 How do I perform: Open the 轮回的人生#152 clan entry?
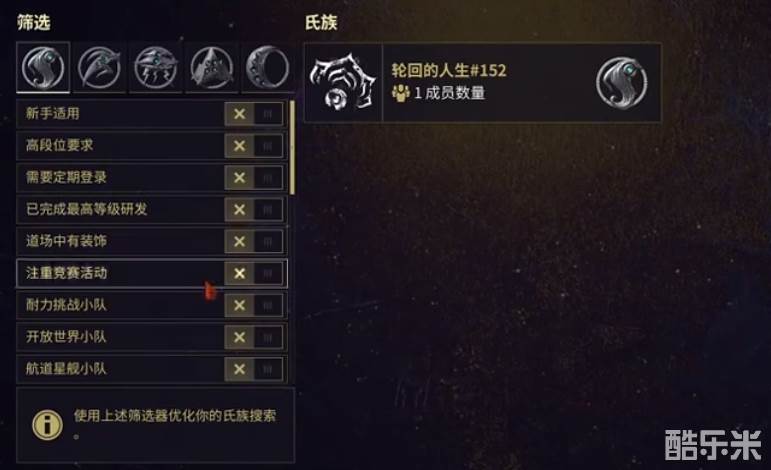tap(483, 82)
